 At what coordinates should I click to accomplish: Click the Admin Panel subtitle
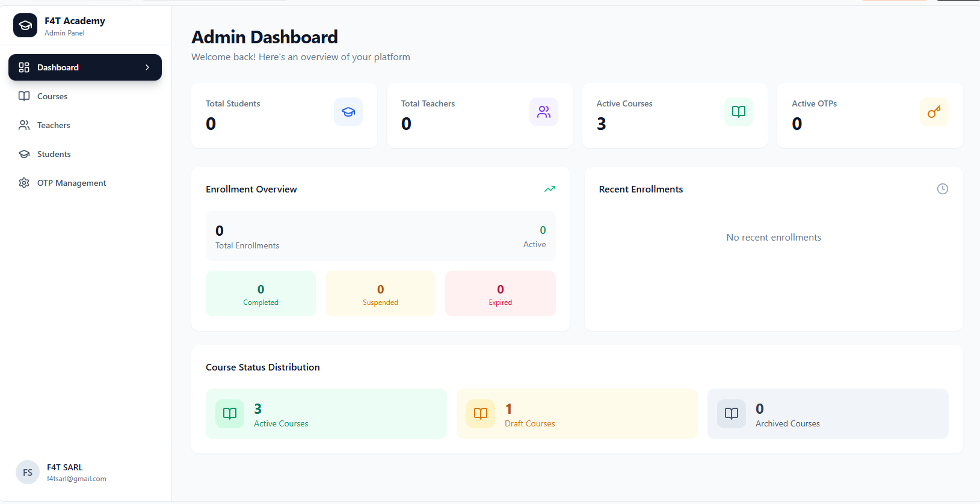[64, 33]
